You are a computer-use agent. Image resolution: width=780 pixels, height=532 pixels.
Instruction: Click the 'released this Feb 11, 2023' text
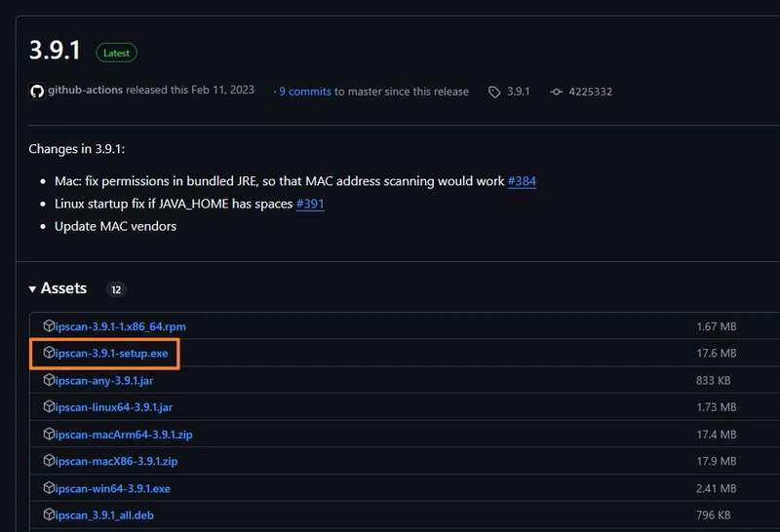[190, 90]
